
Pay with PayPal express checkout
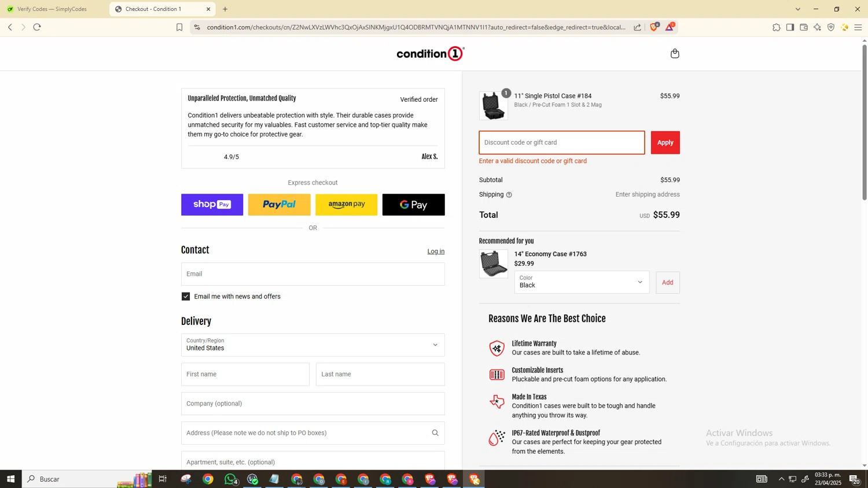(x=279, y=205)
